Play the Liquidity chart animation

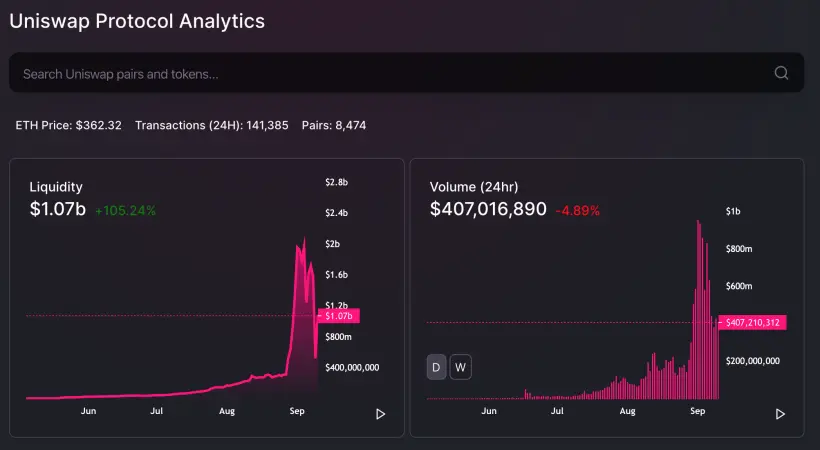381,414
